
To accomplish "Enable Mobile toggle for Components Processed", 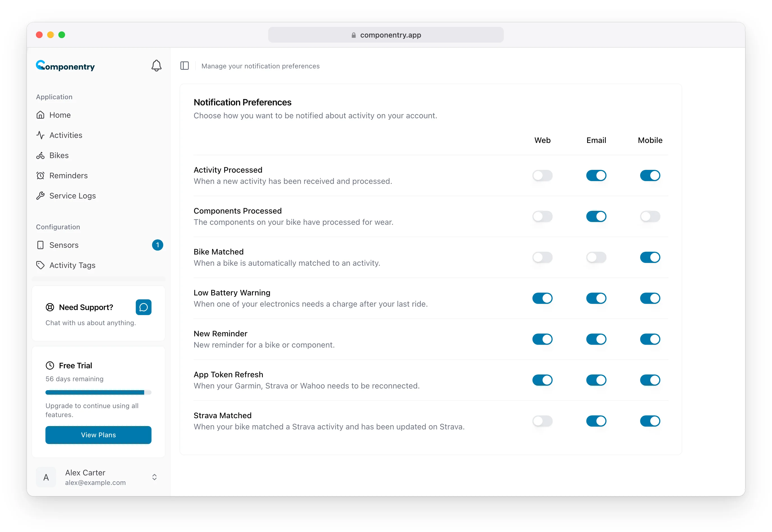I will pyautogui.click(x=650, y=217).
